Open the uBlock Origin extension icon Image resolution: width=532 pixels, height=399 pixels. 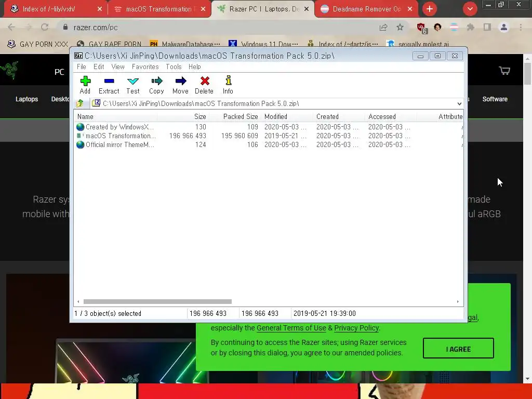pos(422,28)
